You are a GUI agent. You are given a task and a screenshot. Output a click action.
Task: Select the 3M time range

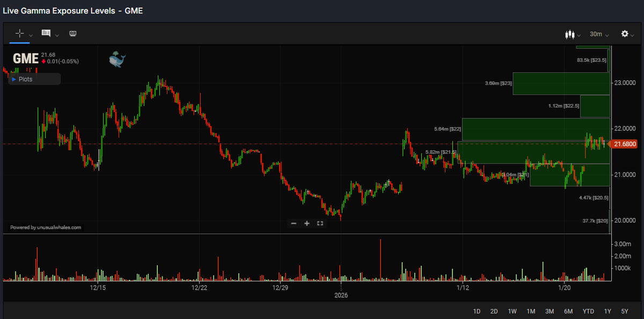click(x=550, y=311)
